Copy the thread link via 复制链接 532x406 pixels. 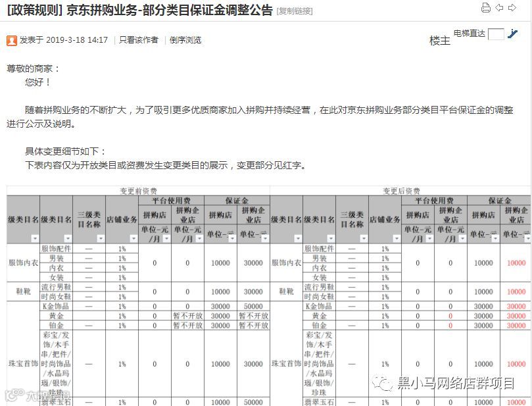(x=295, y=11)
